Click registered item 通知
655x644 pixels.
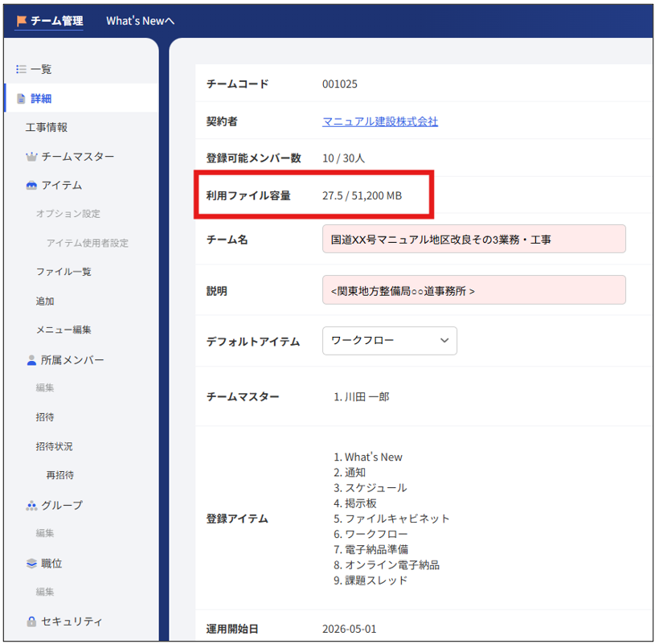point(355,473)
